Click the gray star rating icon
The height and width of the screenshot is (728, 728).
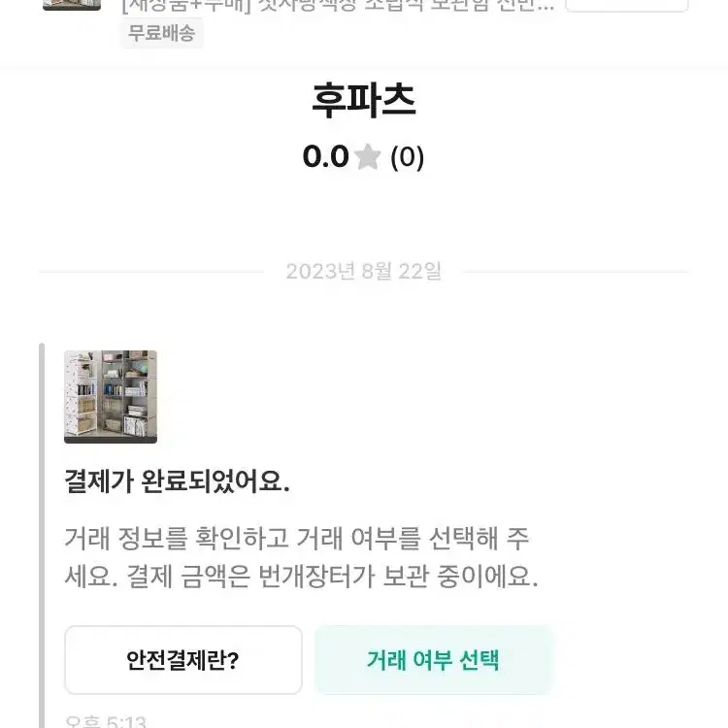[x=367, y=156]
